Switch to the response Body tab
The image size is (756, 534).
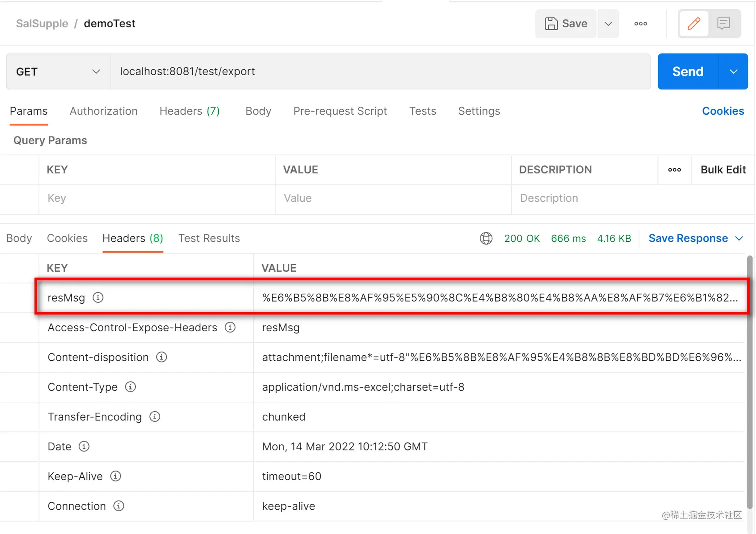point(19,238)
